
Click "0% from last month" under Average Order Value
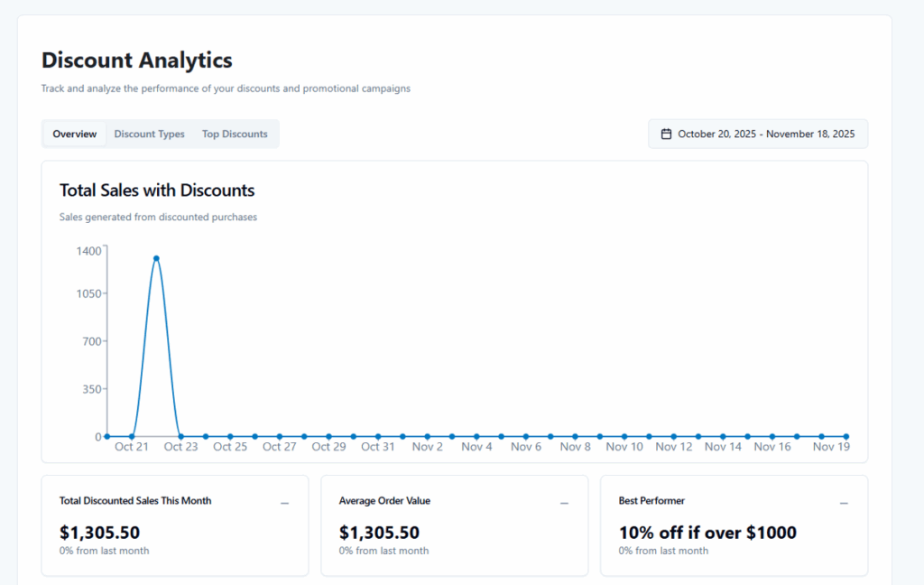click(x=383, y=551)
